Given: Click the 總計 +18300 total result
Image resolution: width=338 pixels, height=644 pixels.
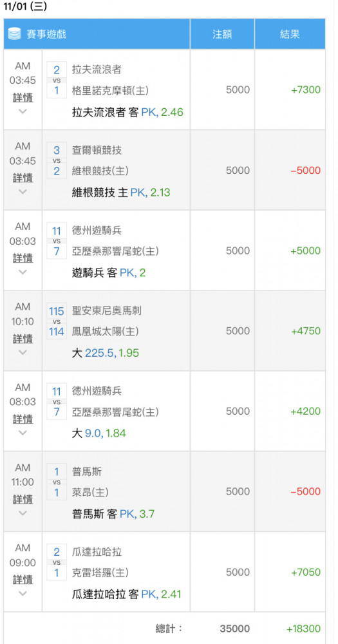Looking at the screenshot, I should [303, 629].
